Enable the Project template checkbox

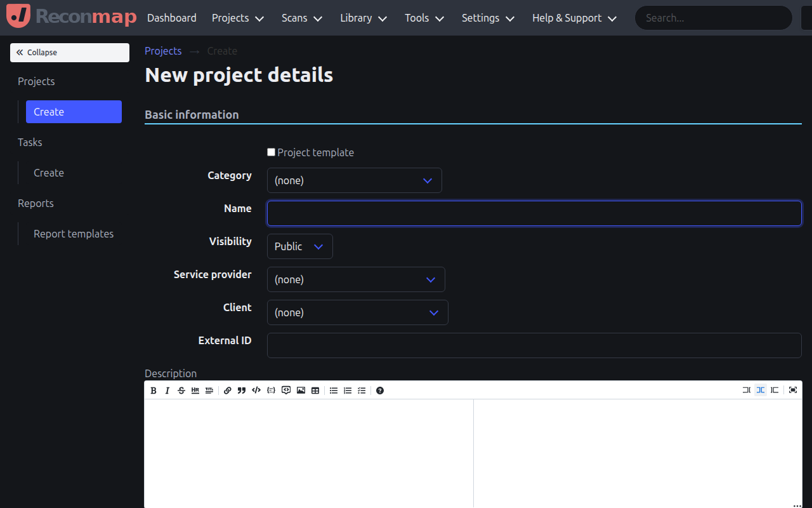(271, 152)
